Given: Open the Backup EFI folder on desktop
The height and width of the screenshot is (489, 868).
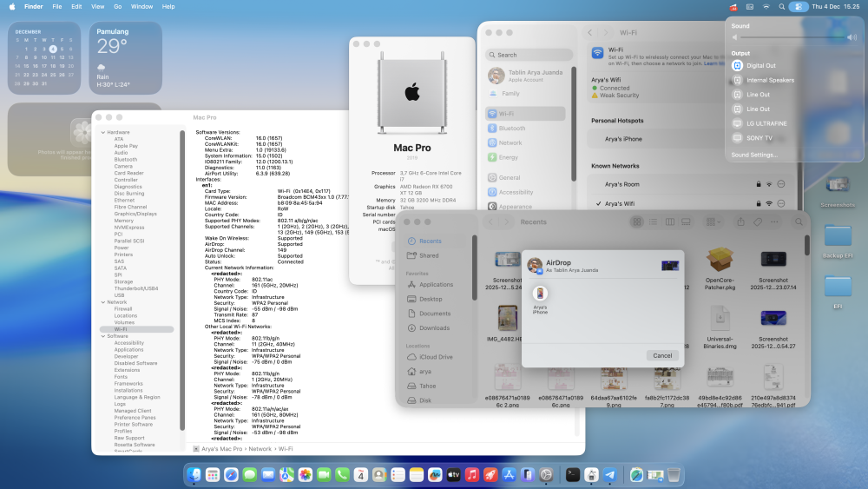Looking at the screenshot, I should pyautogui.click(x=838, y=241).
